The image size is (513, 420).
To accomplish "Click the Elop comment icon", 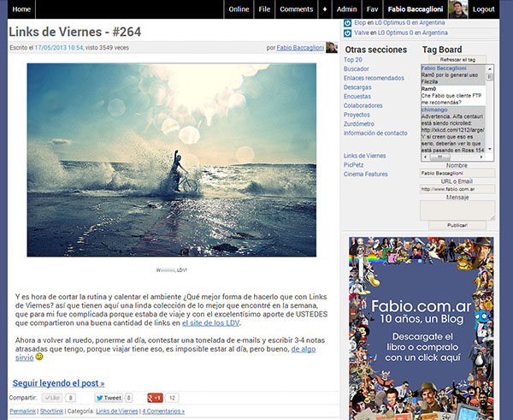I will (348, 23).
